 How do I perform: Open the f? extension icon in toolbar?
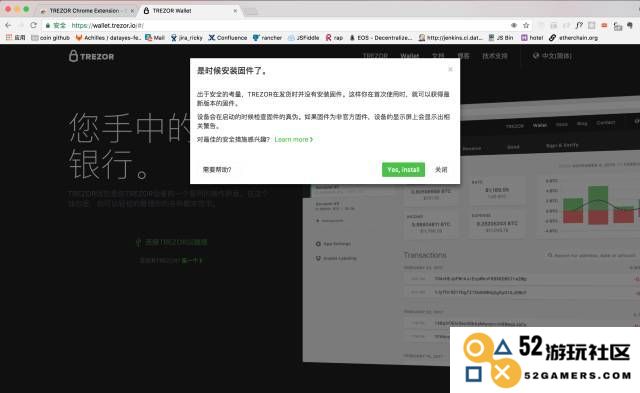pyautogui.click(x=579, y=25)
